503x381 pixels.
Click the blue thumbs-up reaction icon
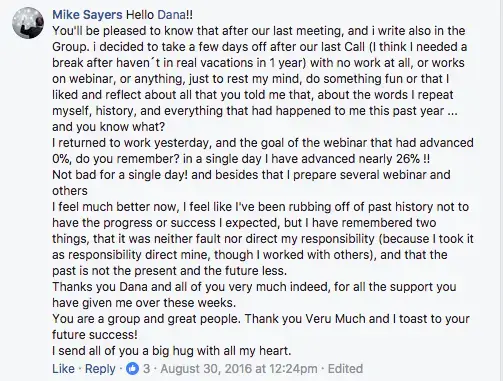click(133, 369)
